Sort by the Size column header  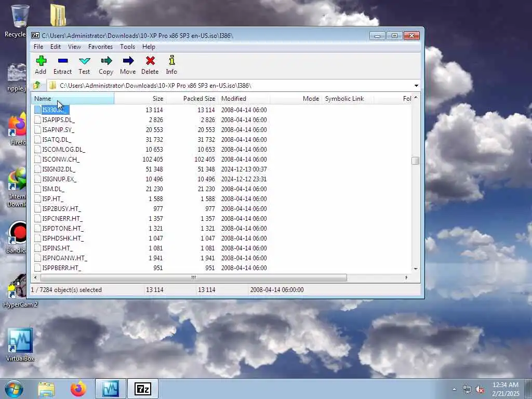(x=140, y=98)
